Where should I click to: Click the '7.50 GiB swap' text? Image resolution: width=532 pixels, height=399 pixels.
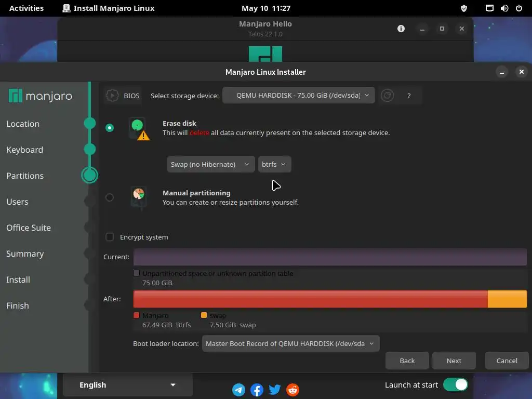point(233,325)
